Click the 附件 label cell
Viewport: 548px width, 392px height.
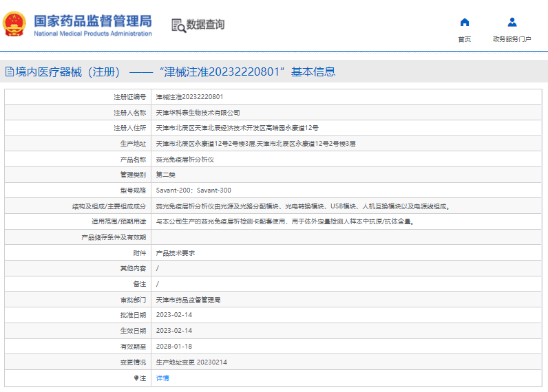pos(78,253)
